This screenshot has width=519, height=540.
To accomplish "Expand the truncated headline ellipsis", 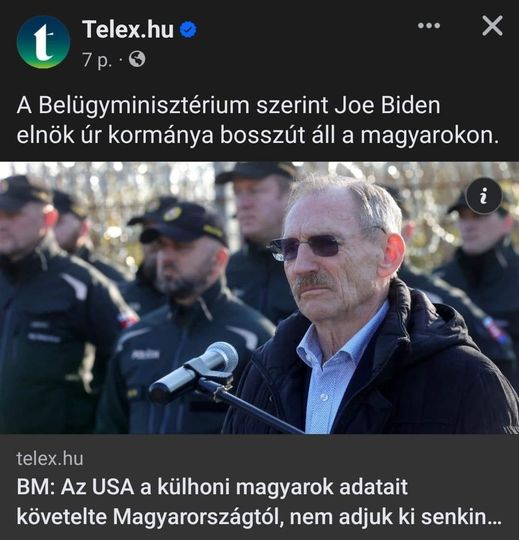I will (494, 517).
